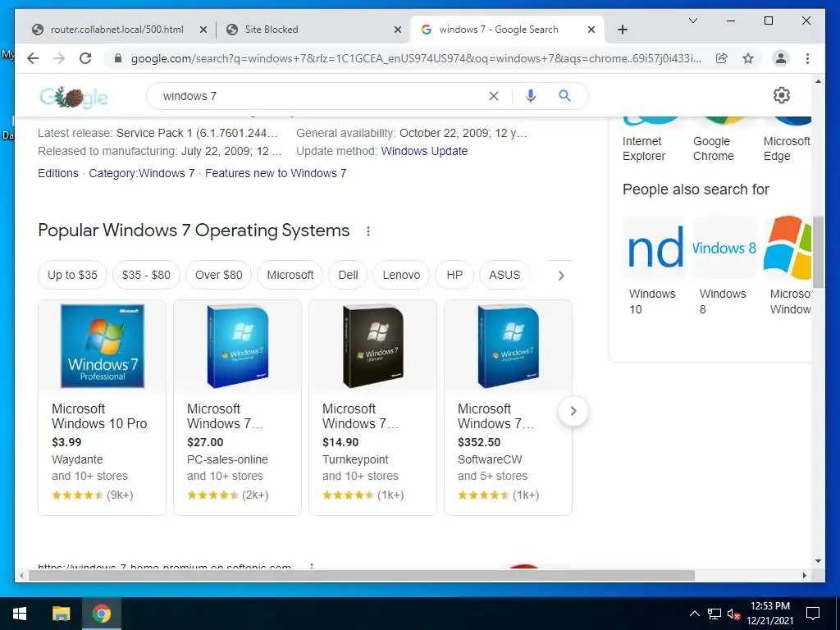Apply the Microsoft brand filter
This screenshot has height=630, width=840.
pyautogui.click(x=290, y=275)
